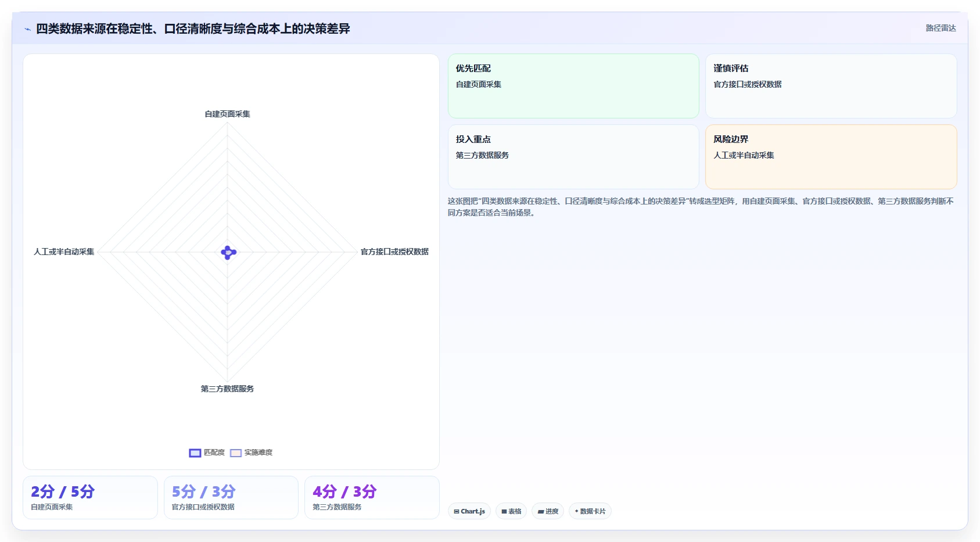Click the 表格 tag chip
This screenshot has height=542, width=980.
point(511,511)
